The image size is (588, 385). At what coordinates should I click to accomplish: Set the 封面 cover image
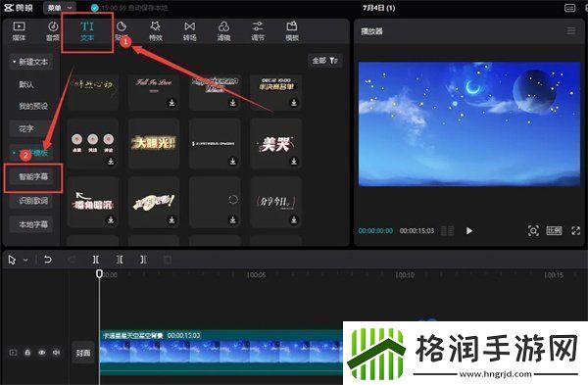pos(83,353)
